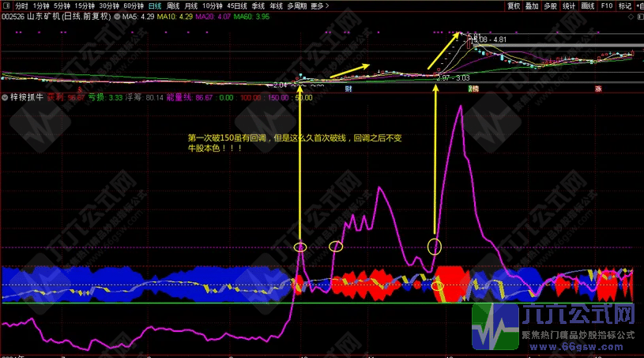
Task: Click the chart menu icon at top-left corner
Action: (6, 6)
